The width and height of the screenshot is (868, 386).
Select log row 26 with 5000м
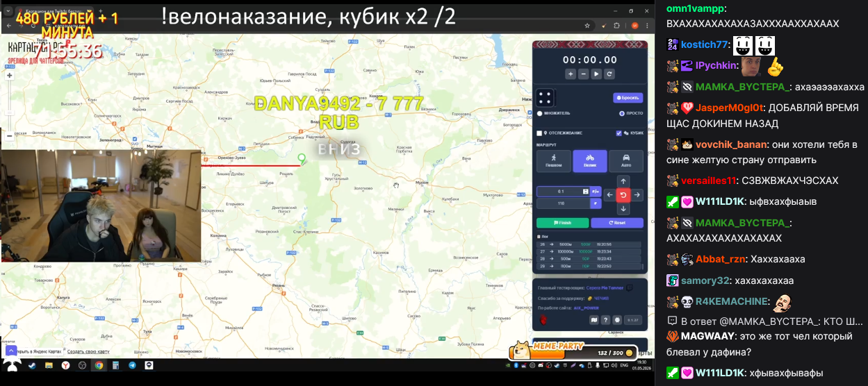click(x=589, y=244)
